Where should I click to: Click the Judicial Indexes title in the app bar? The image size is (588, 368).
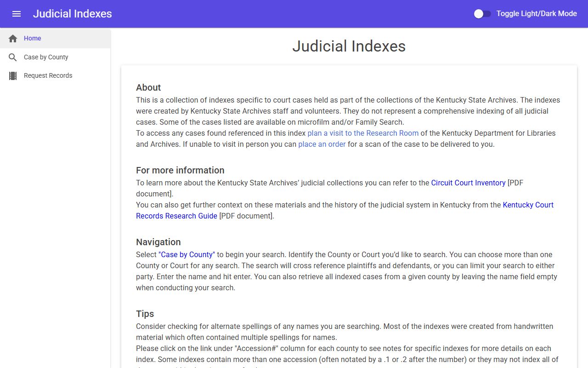click(x=73, y=14)
